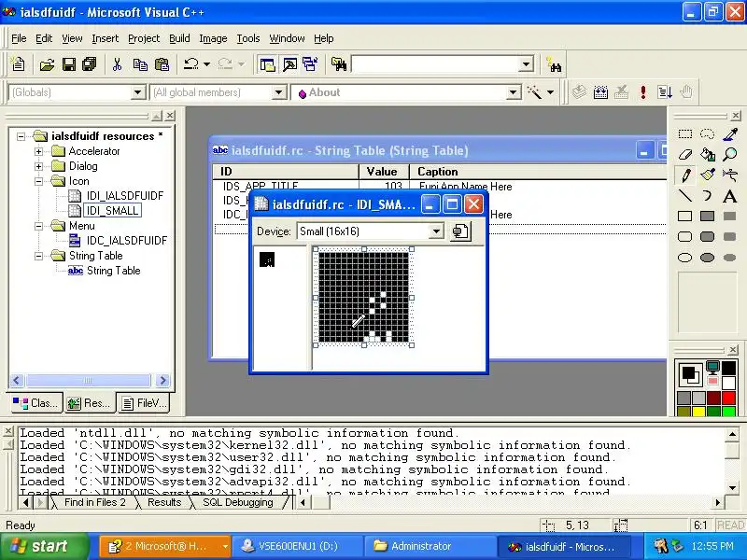This screenshot has width=747, height=560.
Task: Open the Window List toolbar icon
Action: pyautogui.click(x=311, y=64)
